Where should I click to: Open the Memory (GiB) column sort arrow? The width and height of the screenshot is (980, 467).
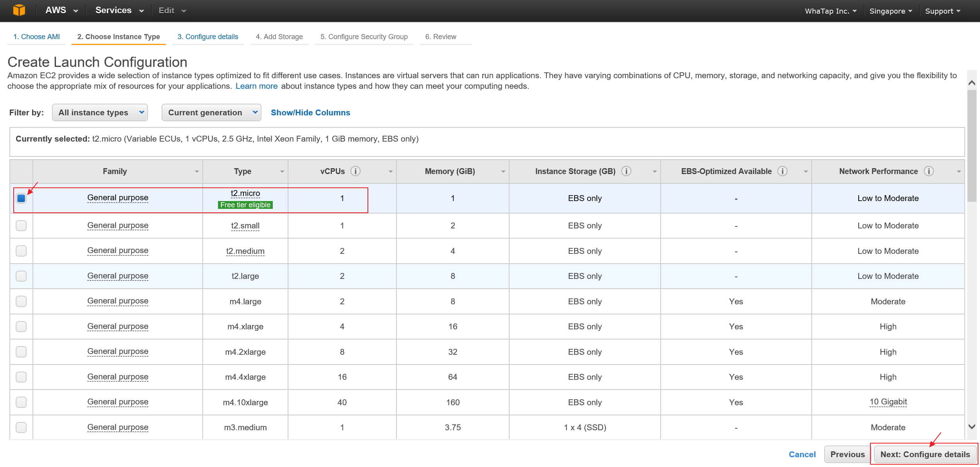[x=503, y=172]
